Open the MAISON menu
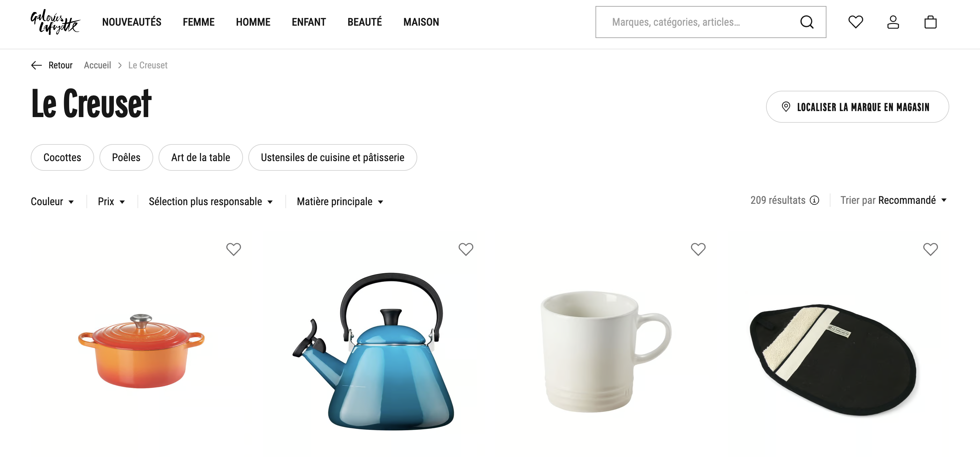980x457 pixels. (421, 22)
